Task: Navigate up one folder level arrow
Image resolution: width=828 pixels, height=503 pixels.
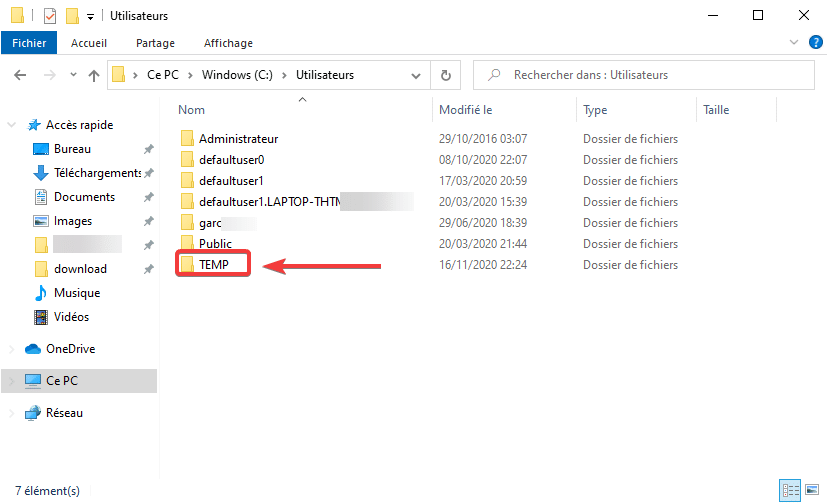Action: point(94,75)
